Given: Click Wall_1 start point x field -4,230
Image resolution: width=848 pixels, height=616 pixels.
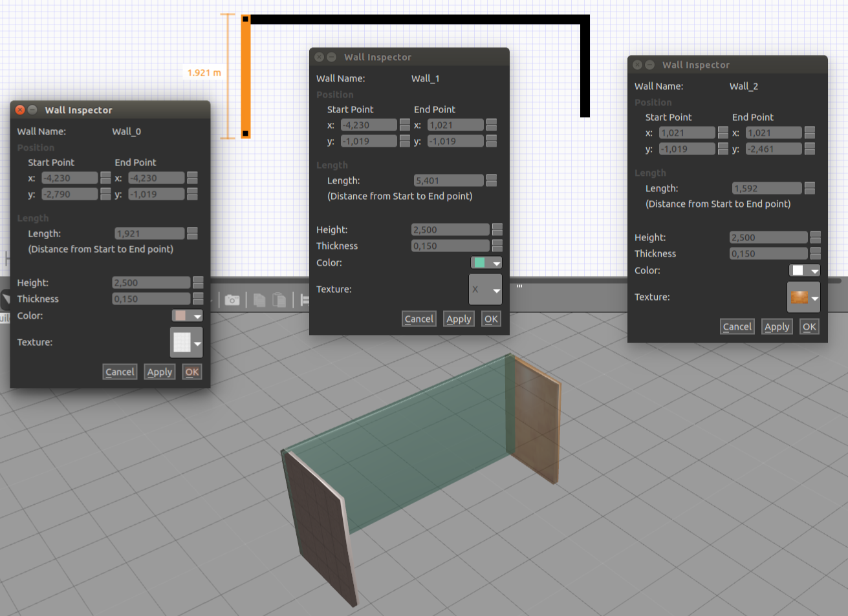Looking at the screenshot, I should [x=369, y=125].
